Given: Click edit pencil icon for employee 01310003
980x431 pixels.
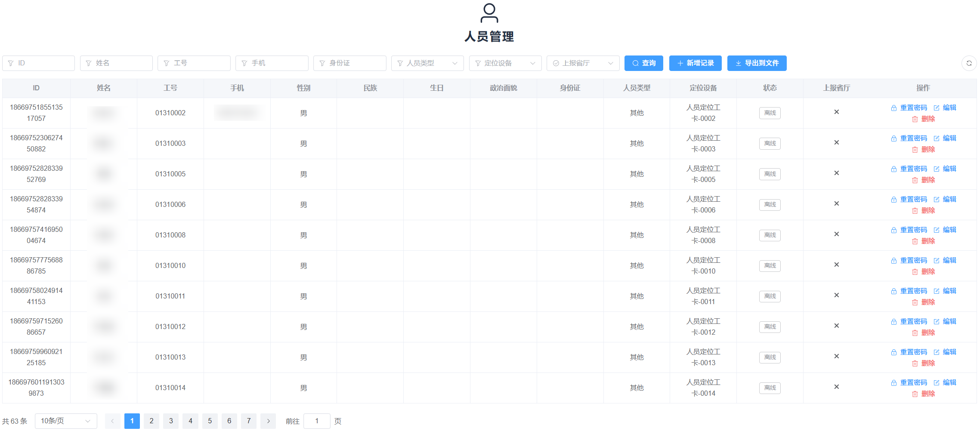Looking at the screenshot, I should point(936,139).
